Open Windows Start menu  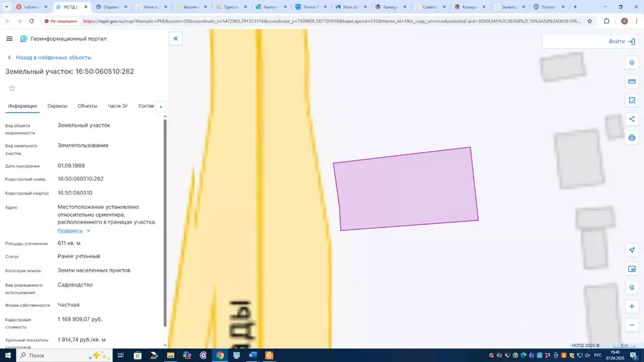8,356
